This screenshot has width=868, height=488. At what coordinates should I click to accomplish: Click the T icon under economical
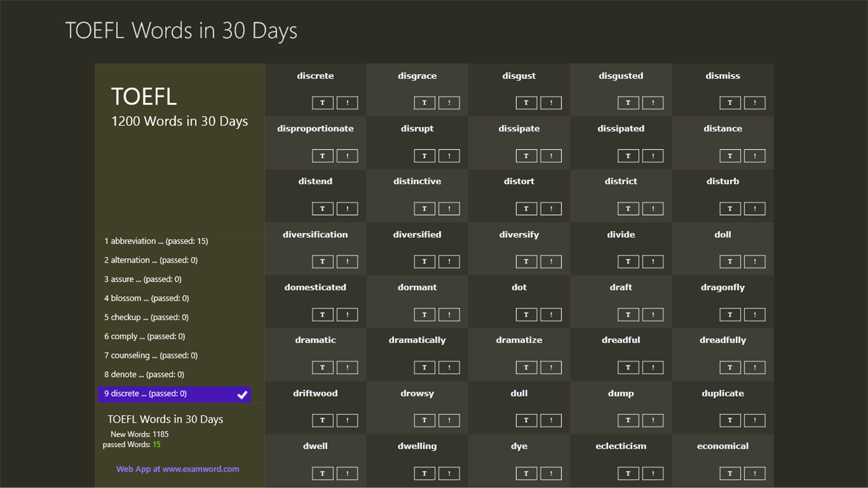coord(730,472)
